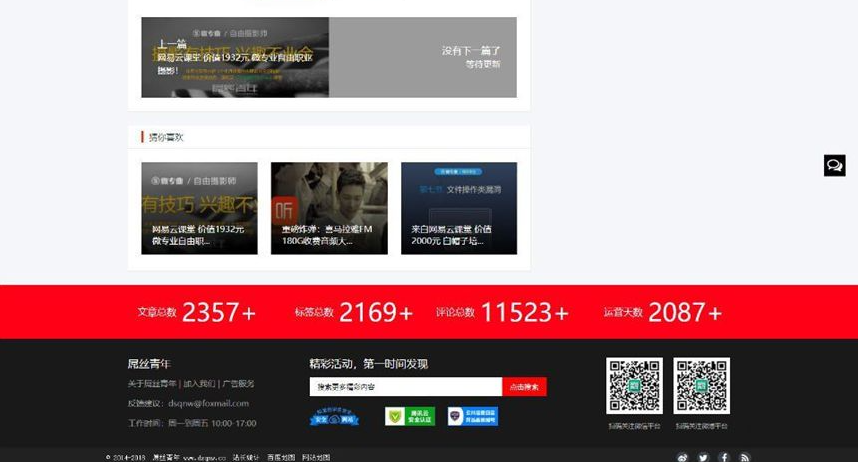
Task: Open the 自由摄影师 recommended article thumbnail
Action: pyautogui.click(x=199, y=208)
